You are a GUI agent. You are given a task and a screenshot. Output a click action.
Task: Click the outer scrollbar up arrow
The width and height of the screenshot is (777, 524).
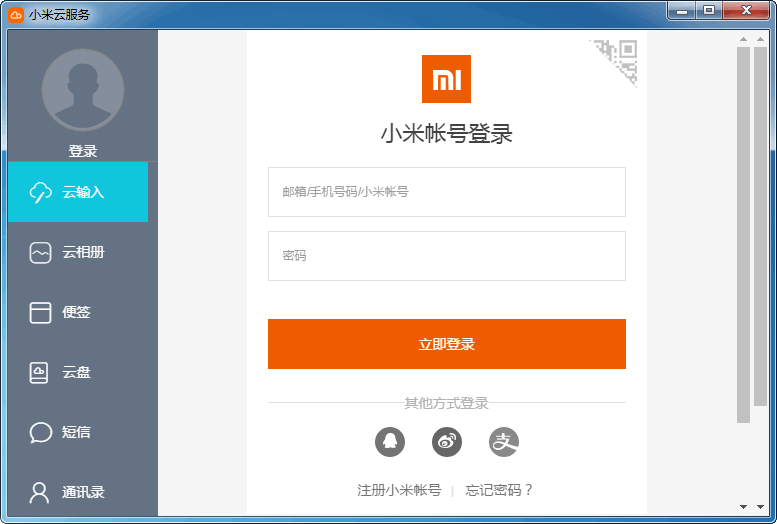(761, 39)
